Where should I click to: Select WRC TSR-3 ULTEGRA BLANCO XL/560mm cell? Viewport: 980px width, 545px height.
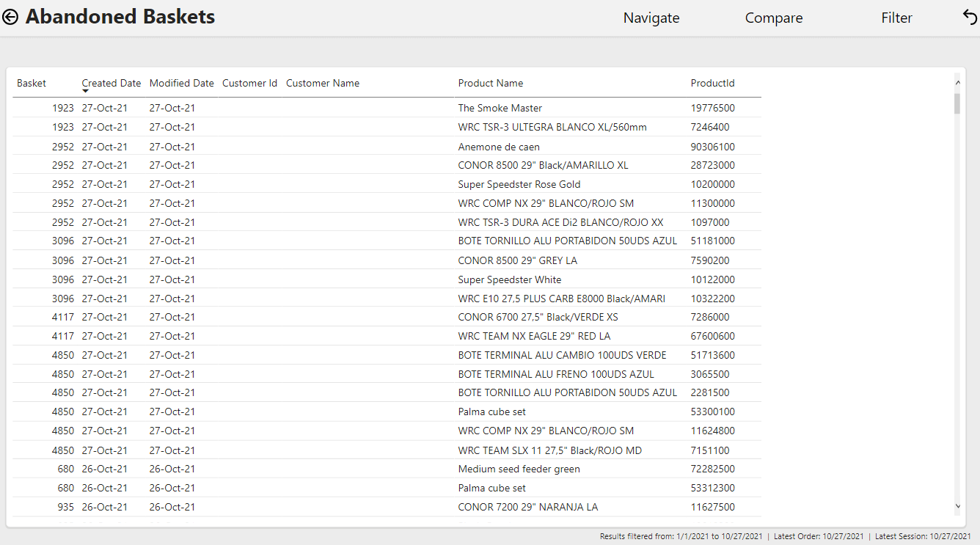552,127
